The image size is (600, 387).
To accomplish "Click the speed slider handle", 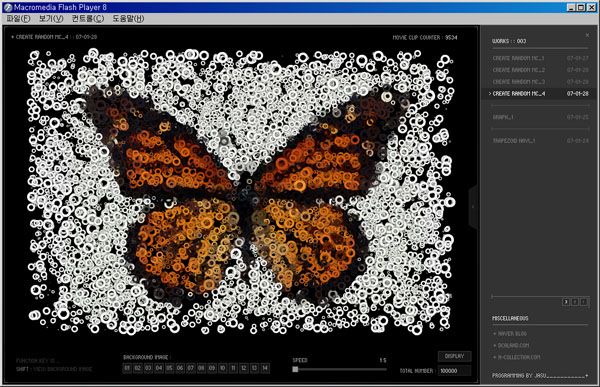I will 295,369.
